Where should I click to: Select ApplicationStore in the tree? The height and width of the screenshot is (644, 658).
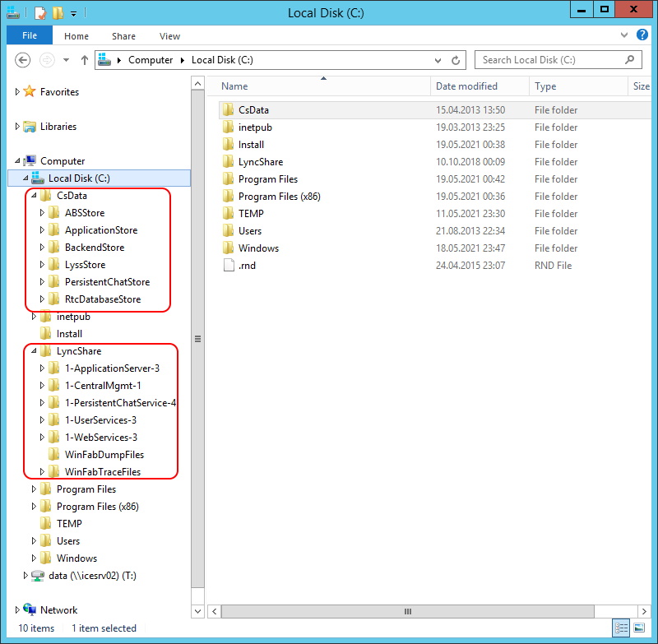101,230
